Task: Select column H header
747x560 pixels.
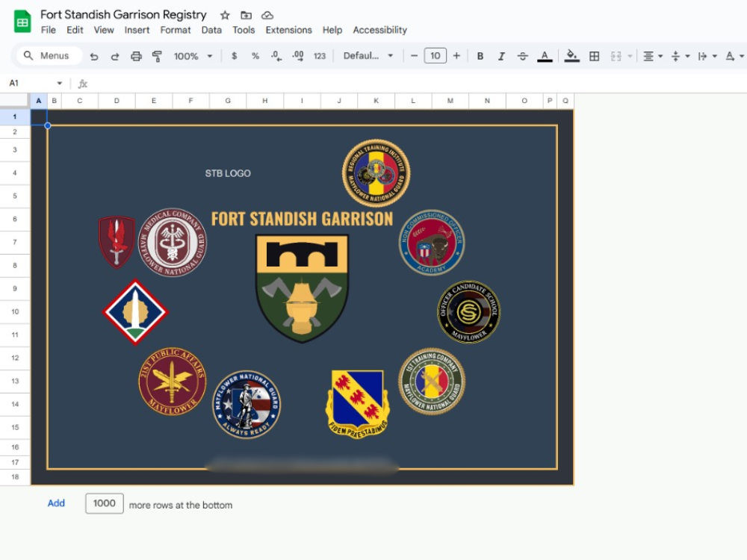Action: coord(265,101)
